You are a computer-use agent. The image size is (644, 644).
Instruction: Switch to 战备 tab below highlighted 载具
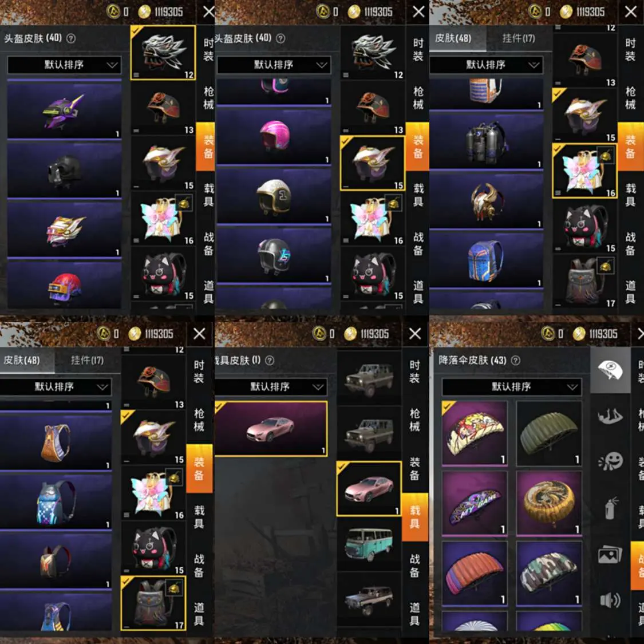(x=415, y=566)
